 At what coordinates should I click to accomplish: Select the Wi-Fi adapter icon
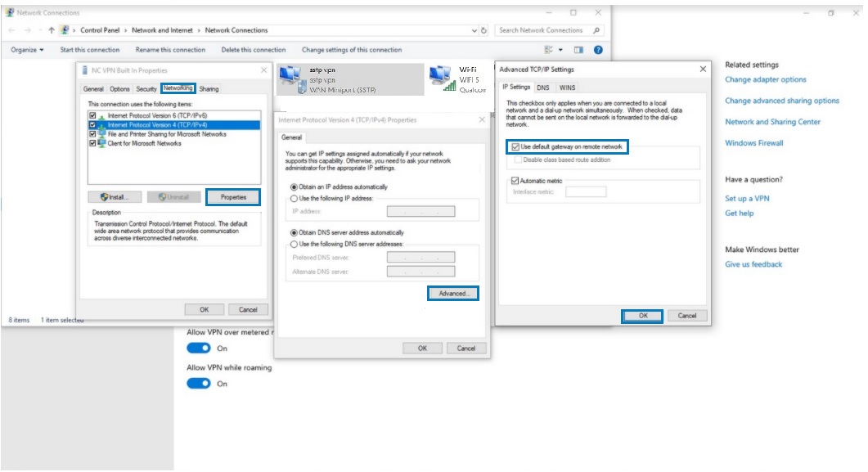pos(443,78)
